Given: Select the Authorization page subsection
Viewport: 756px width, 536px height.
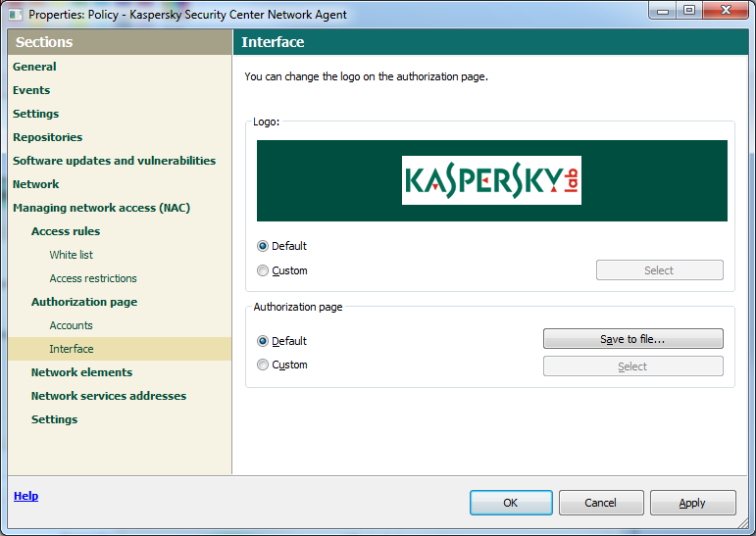Looking at the screenshot, I should 84,302.
